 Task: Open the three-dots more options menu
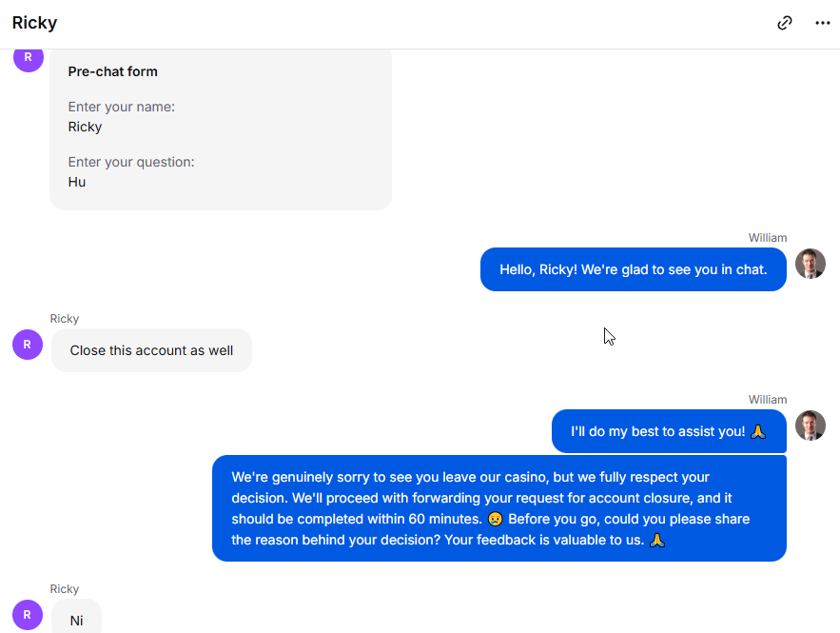coord(822,23)
